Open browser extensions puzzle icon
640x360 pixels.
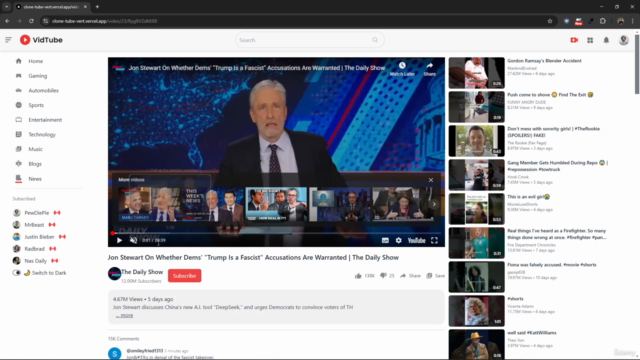point(603,21)
